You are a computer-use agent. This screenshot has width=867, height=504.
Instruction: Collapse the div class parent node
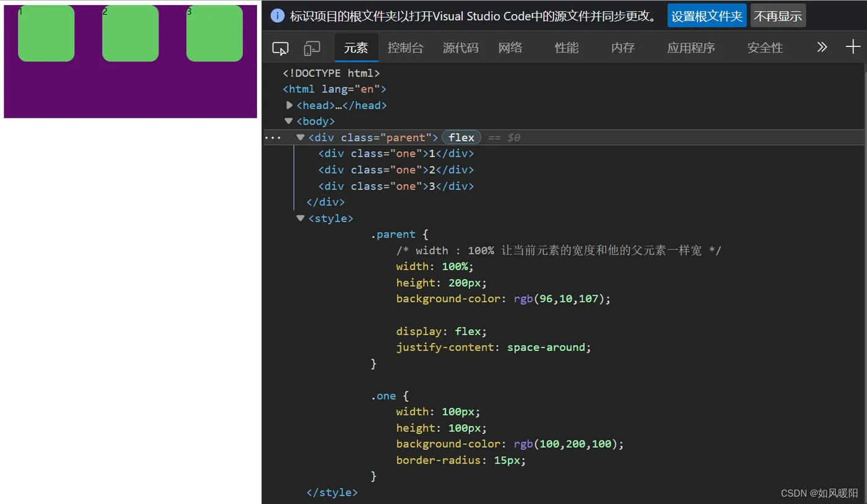tap(300, 137)
